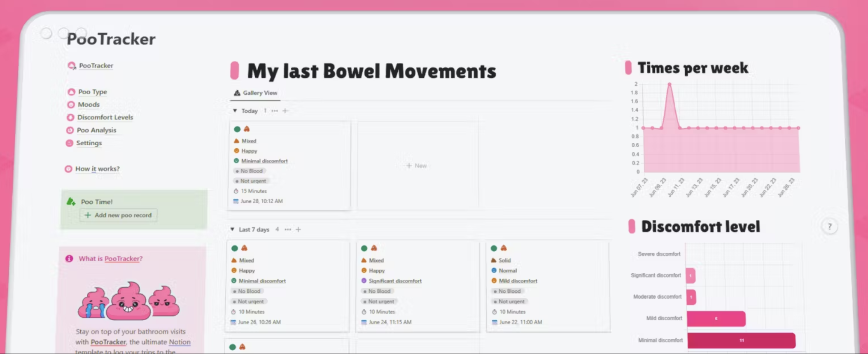Click Minimal discomfort on the June 28 card

tap(264, 161)
